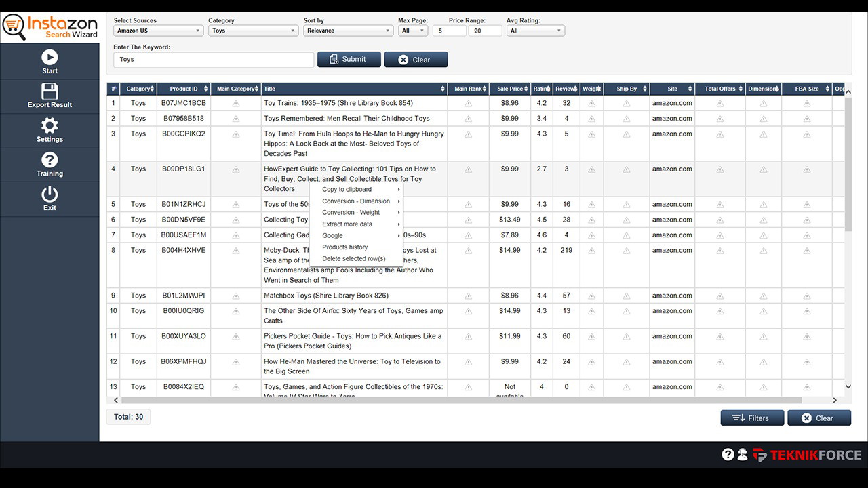Expand the Conversion - Weight submenu
868x488 pixels.
pos(351,212)
